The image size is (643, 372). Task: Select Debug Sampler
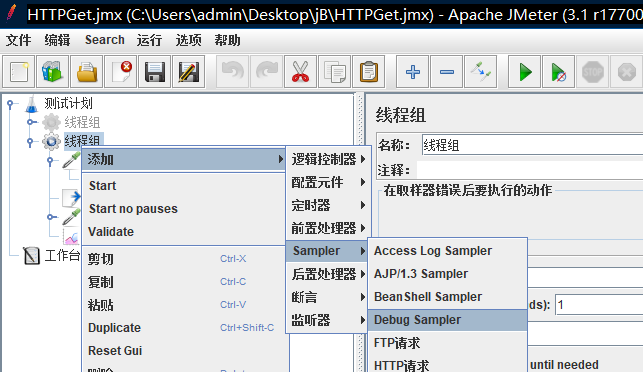coord(447,320)
